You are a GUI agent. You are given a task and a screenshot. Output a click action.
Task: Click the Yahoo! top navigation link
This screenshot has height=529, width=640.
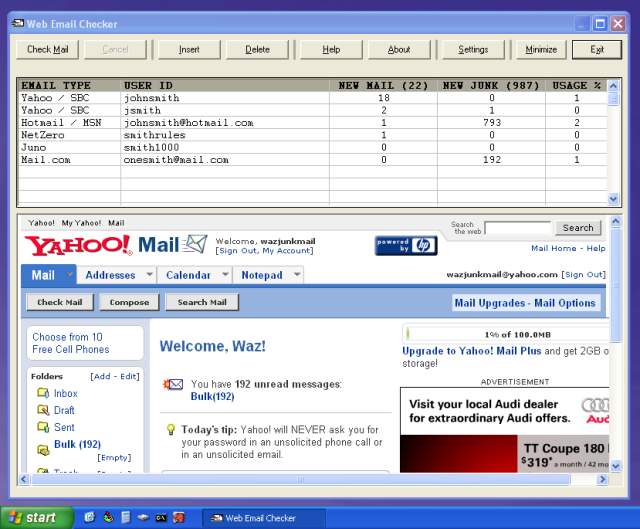click(x=42, y=223)
